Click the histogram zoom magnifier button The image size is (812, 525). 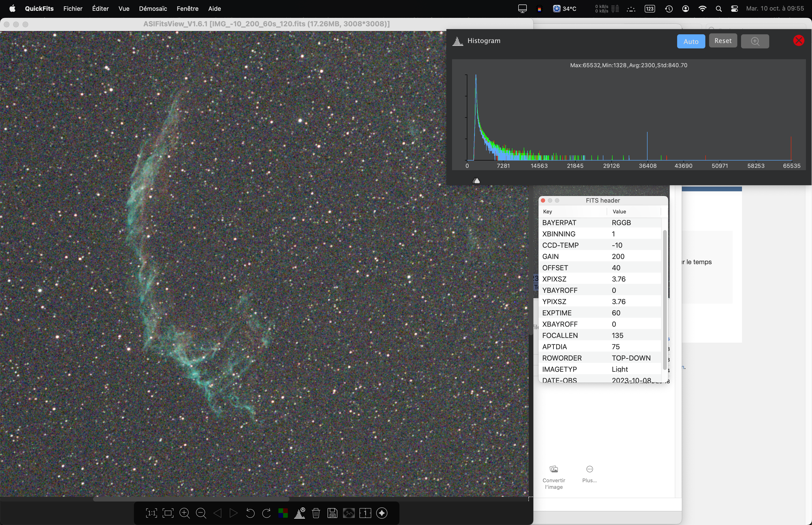(x=755, y=41)
